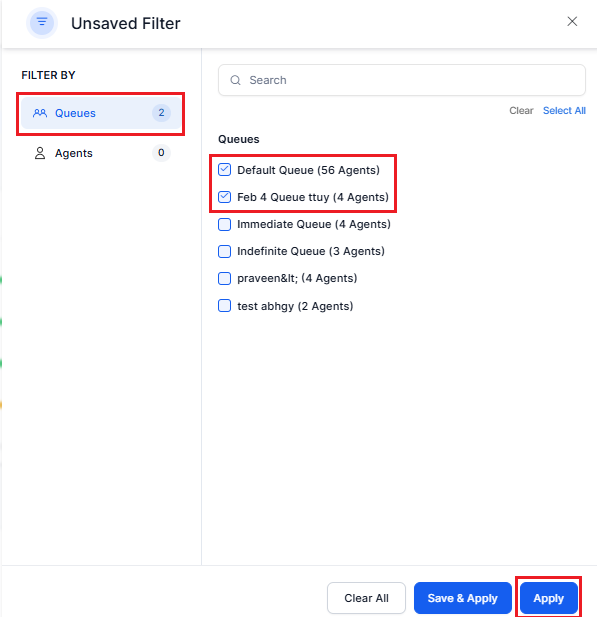
Task: Close the Unsaved Filter dialog
Action: click(x=572, y=21)
